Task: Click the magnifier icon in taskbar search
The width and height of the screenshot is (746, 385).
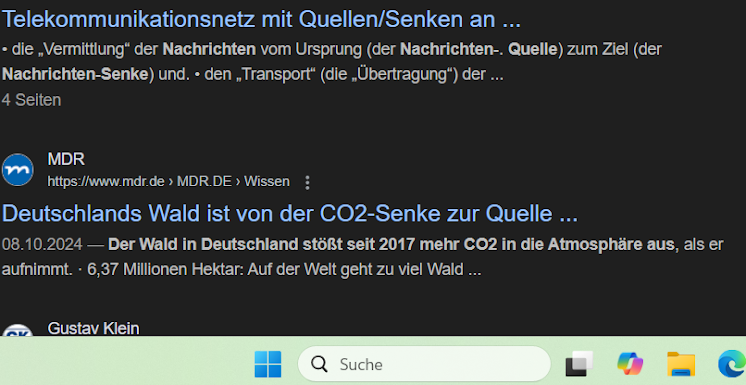Action: 319,364
